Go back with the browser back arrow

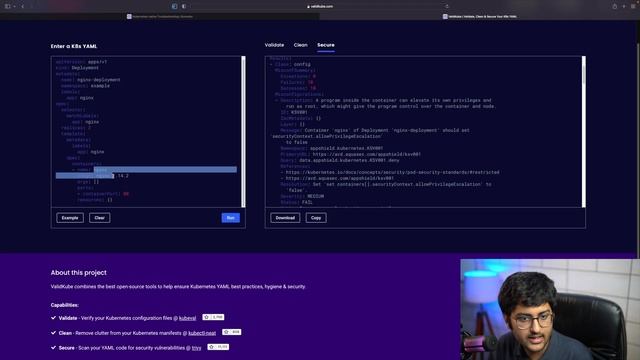pyautogui.click(x=22, y=7)
